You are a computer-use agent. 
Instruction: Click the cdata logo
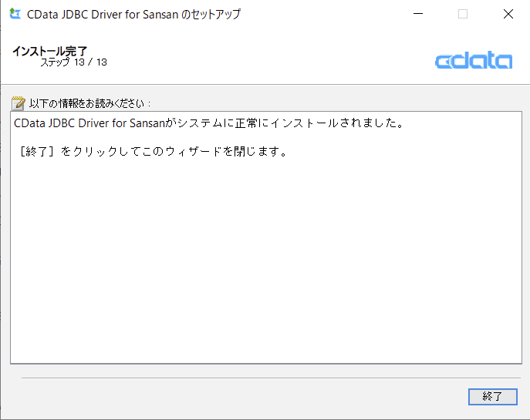(x=474, y=61)
